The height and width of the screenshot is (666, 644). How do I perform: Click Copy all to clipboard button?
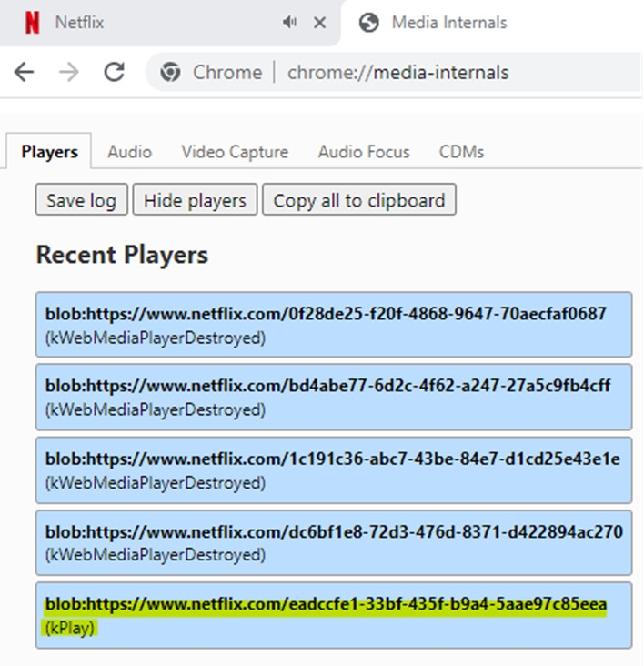click(359, 199)
